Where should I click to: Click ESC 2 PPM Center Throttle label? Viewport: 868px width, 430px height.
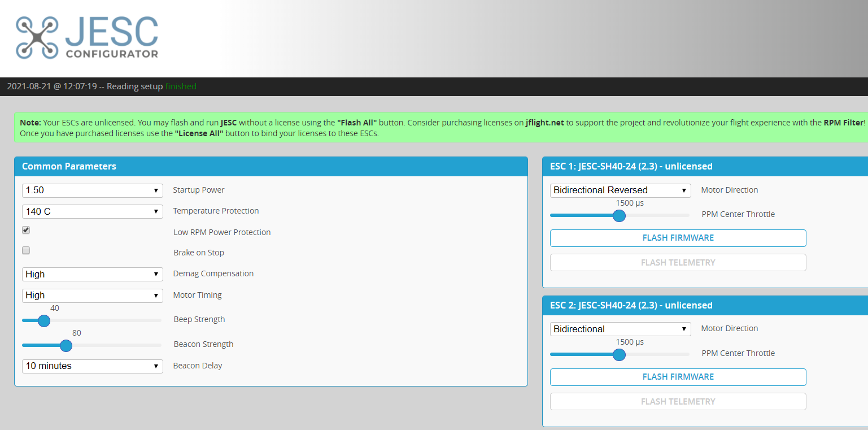(738, 353)
